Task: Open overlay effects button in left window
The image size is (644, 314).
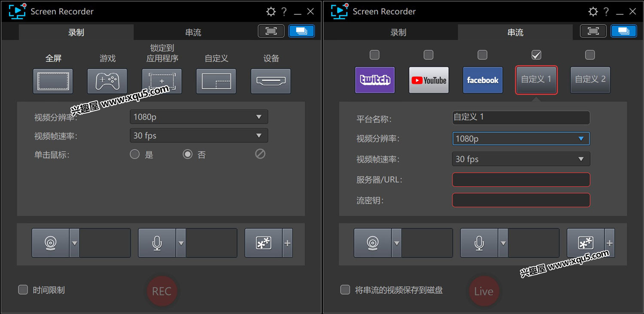Action: [264, 243]
